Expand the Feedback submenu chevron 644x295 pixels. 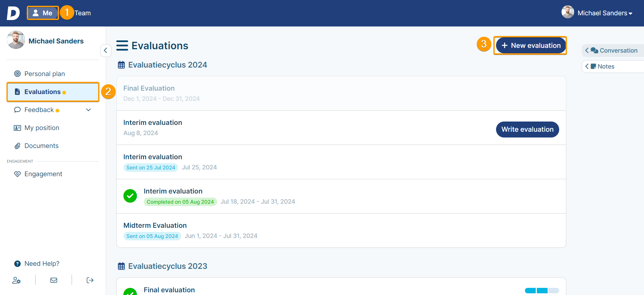tap(89, 110)
